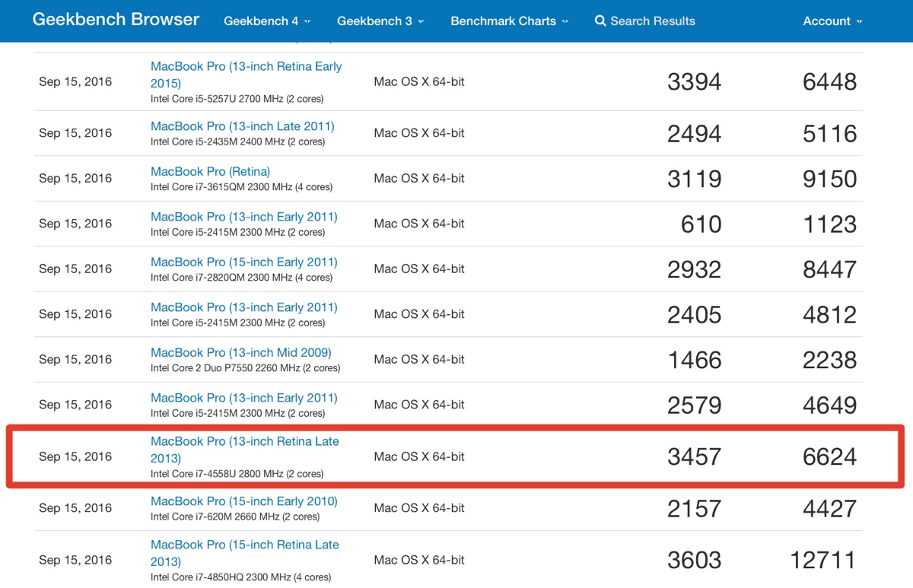Open the MacBook Pro (13-inch Mid 2009) result
Viewport: 913px width, 588px height.
[x=240, y=352]
